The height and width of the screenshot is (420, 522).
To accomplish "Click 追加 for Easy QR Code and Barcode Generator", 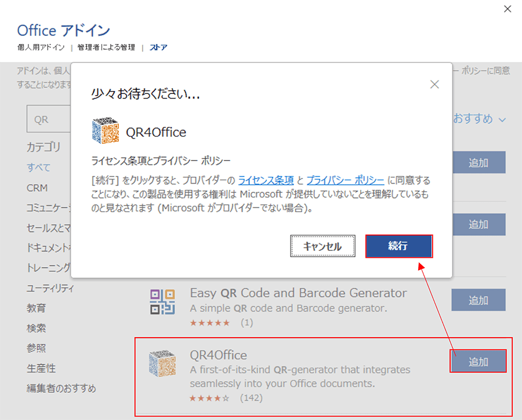I will click(x=478, y=300).
